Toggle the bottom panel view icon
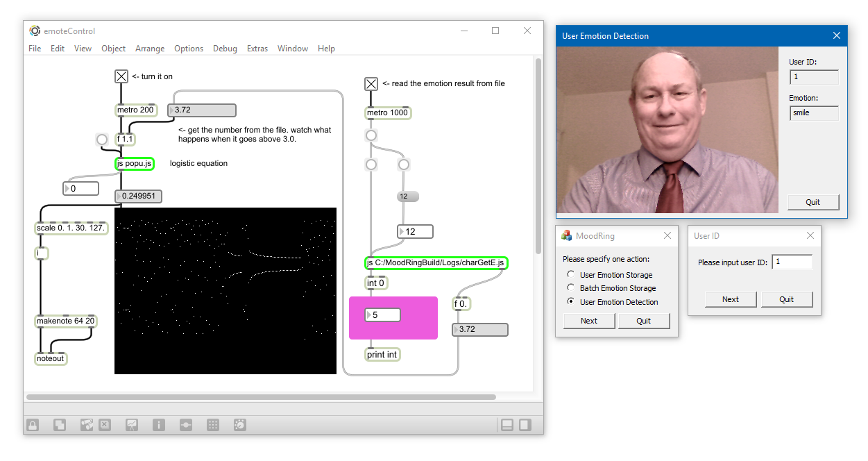 507,425
